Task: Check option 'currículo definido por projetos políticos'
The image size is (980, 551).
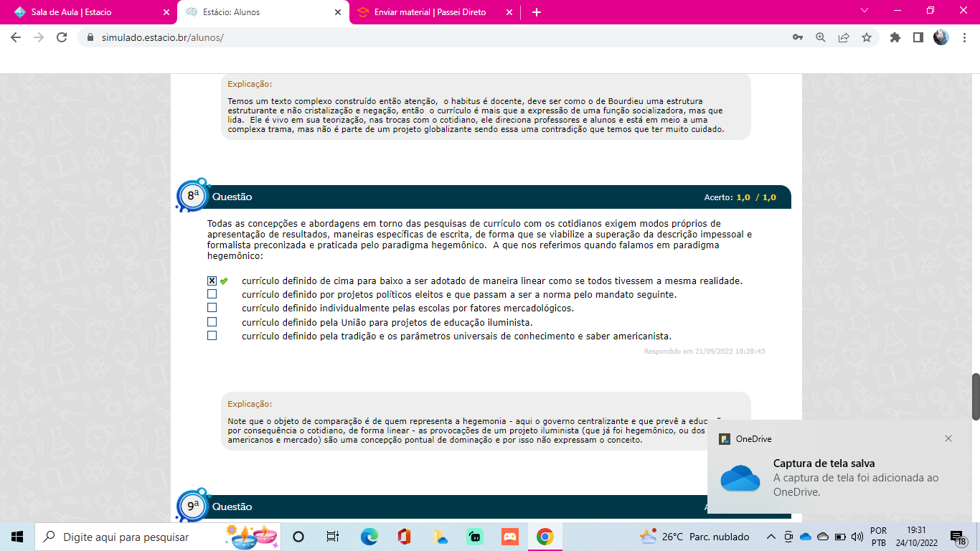Action: [212, 294]
